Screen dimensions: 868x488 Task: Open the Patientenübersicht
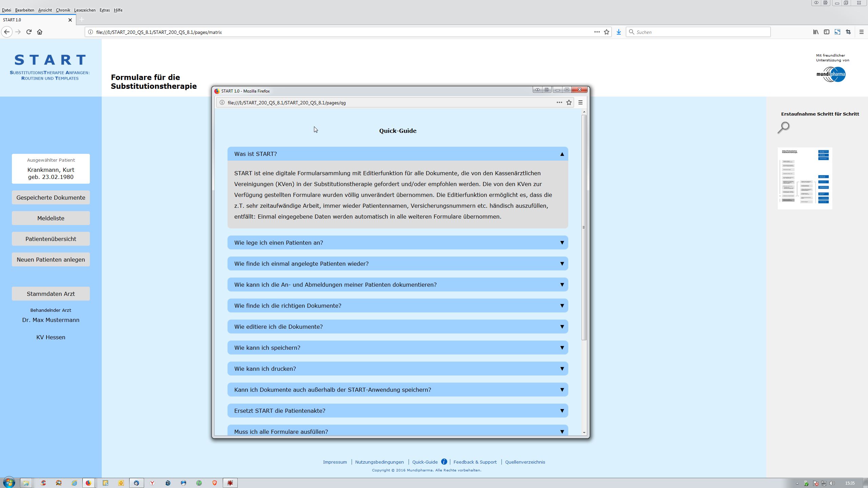click(51, 239)
